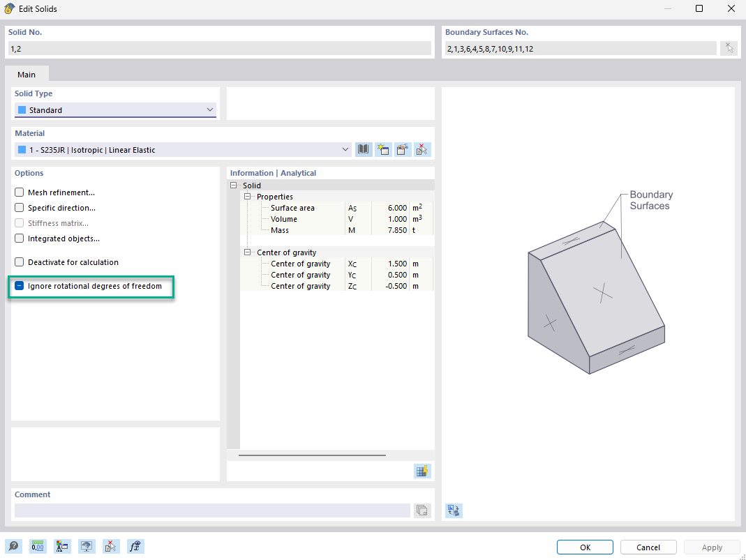Viewport: 746px width, 560px height.
Task: Click the table lightning icon below Information
Action: [x=422, y=471]
